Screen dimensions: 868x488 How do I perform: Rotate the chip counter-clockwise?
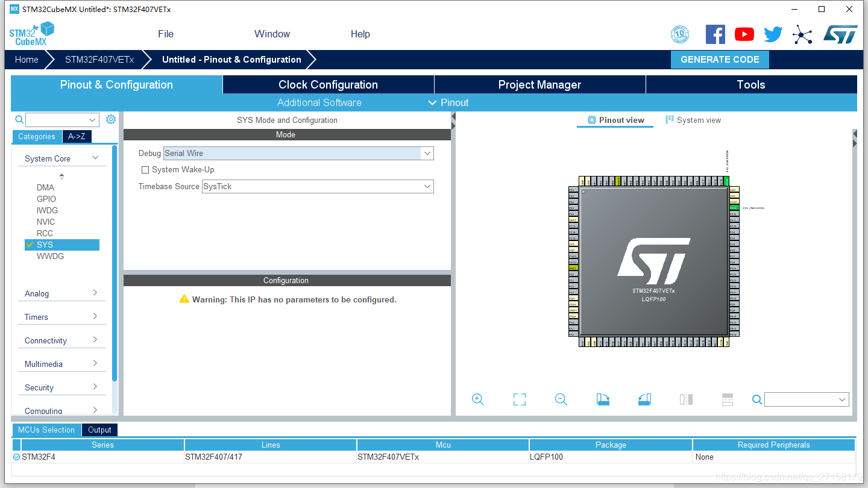[644, 399]
